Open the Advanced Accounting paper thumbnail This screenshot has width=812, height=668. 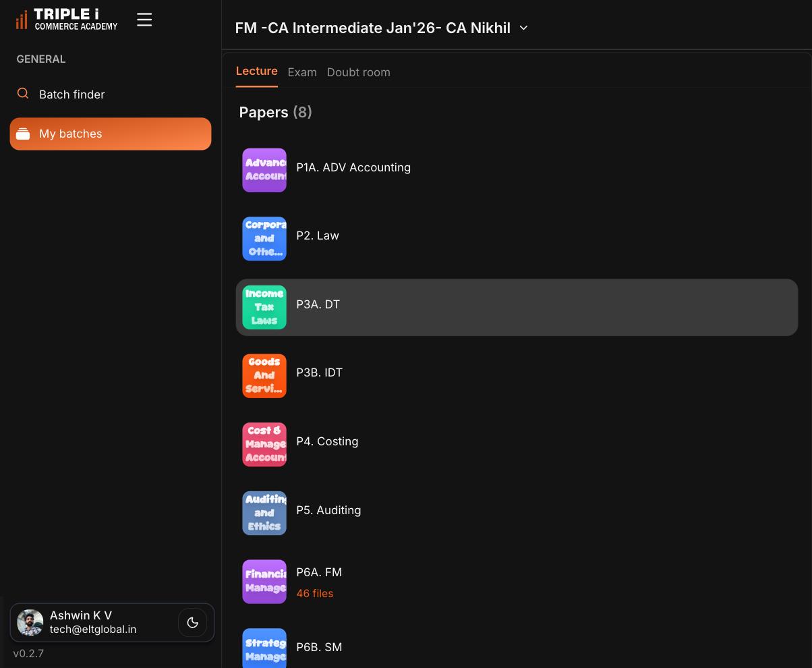[264, 170]
